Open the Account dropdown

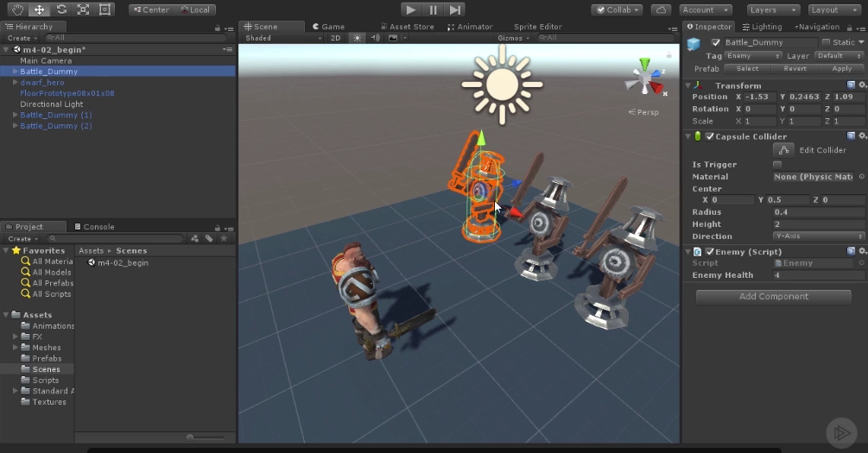[x=706, y=10]
